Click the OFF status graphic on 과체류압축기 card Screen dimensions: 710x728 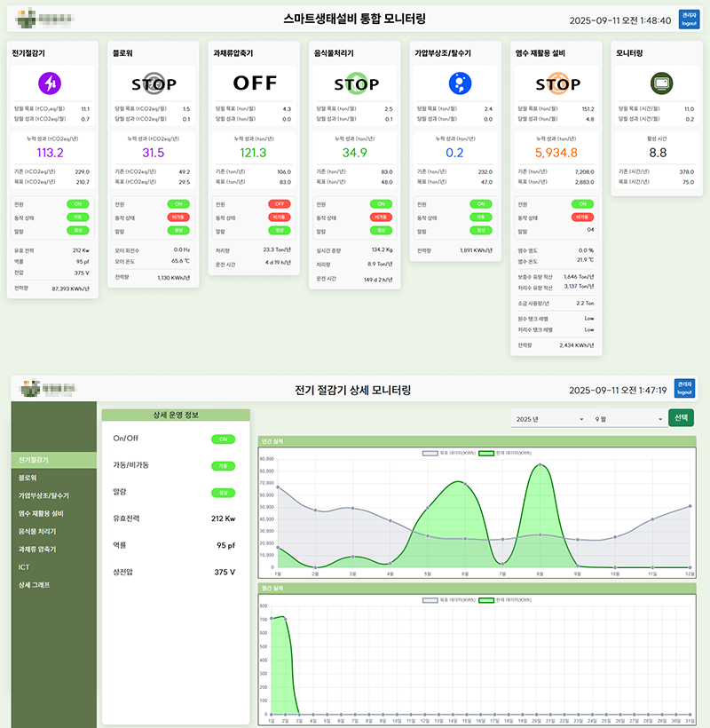[254, 83]
